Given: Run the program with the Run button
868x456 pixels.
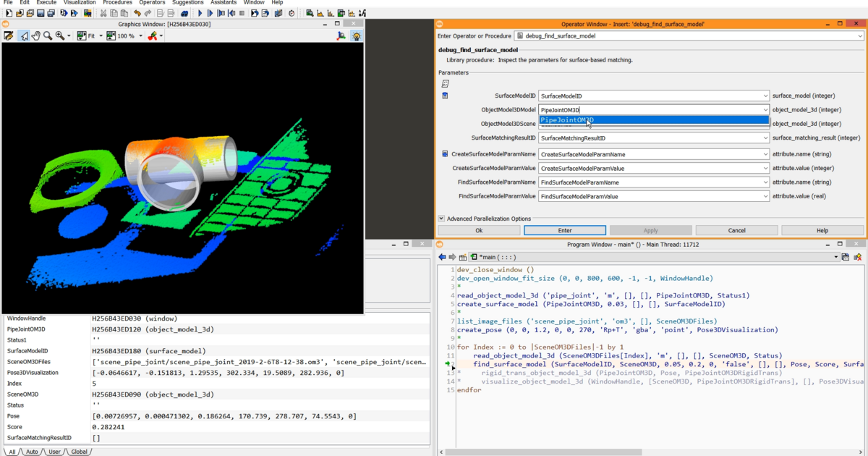Looking at the screenshot, I should 200,13.
